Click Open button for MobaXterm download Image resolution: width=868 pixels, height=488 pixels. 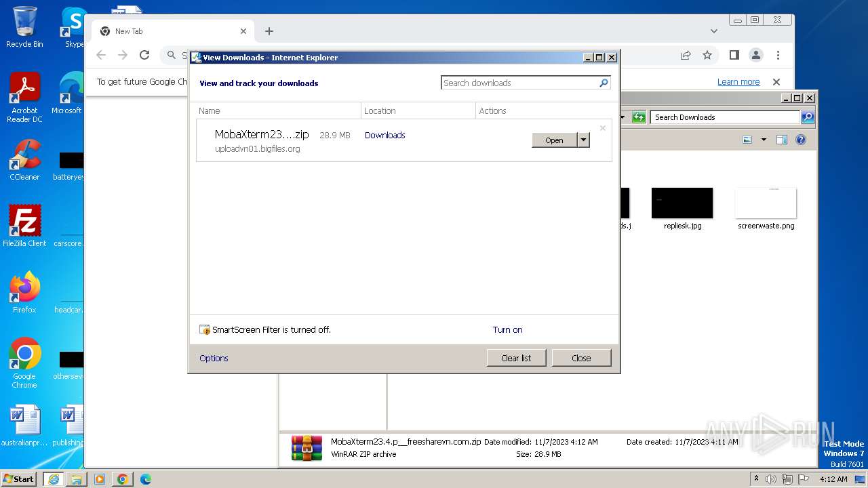[x=554, y=140]
